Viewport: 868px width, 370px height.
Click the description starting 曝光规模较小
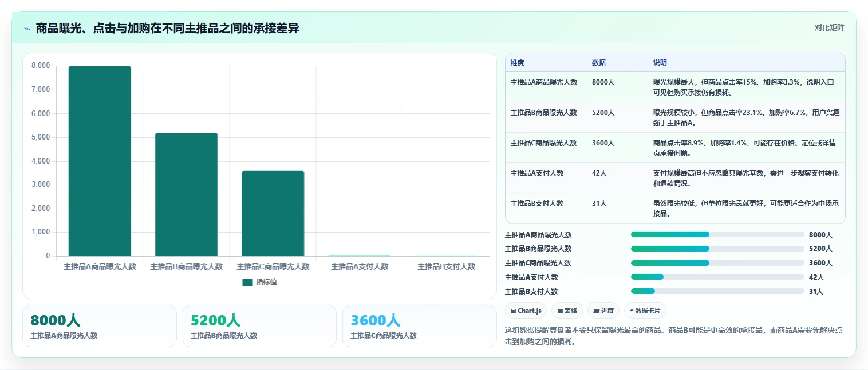tap(747, 118)
